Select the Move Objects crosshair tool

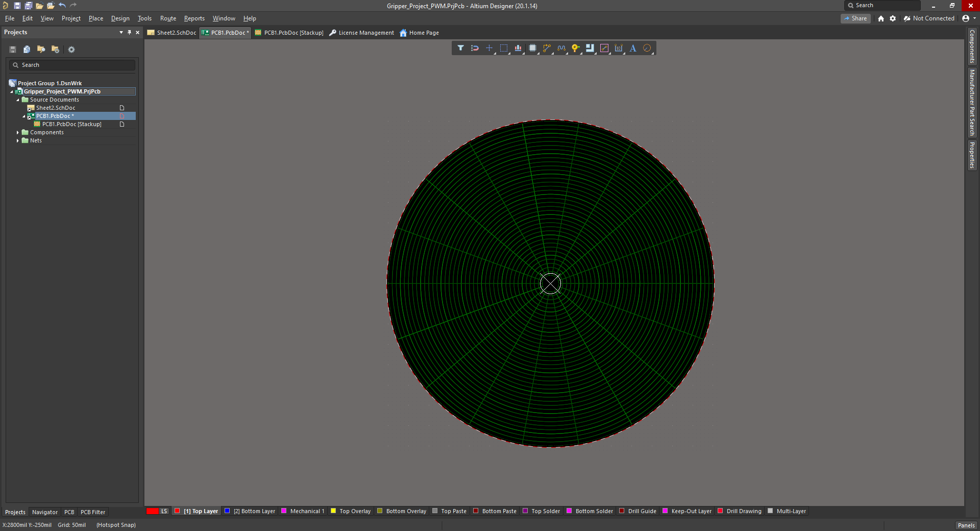[489, 48]
